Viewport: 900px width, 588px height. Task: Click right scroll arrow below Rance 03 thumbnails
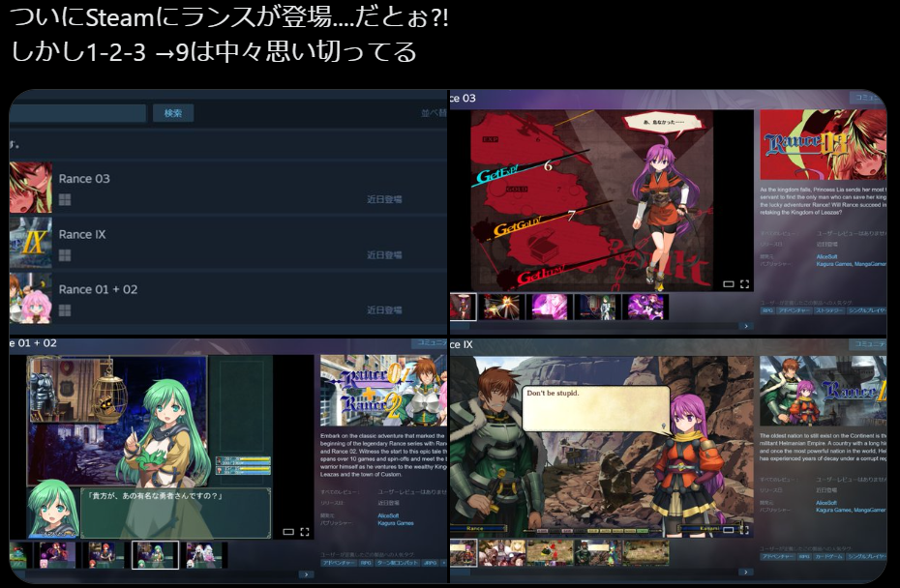(x=744, y=327)
